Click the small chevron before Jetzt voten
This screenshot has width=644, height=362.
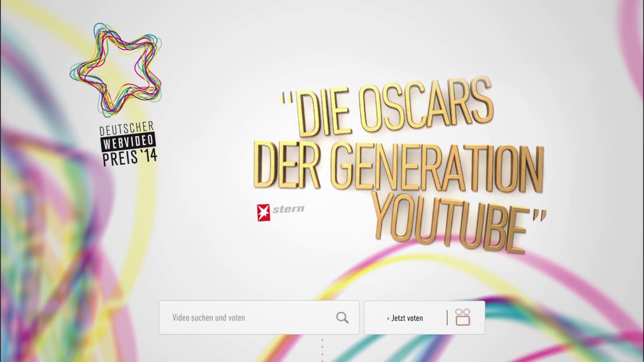tap(388, 318)
